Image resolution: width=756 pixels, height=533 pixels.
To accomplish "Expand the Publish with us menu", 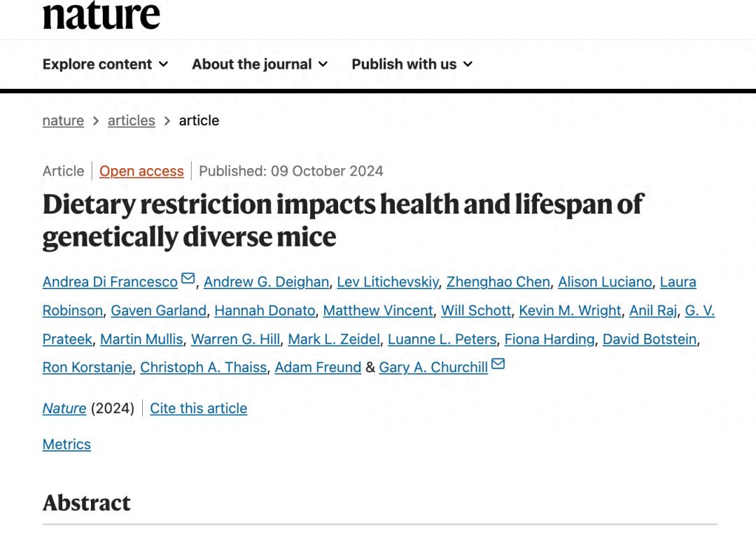I will (412, 64).
